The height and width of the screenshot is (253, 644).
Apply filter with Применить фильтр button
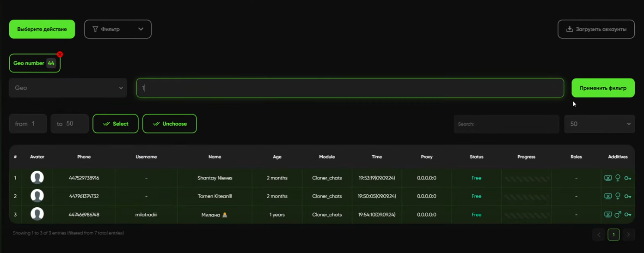603,88
